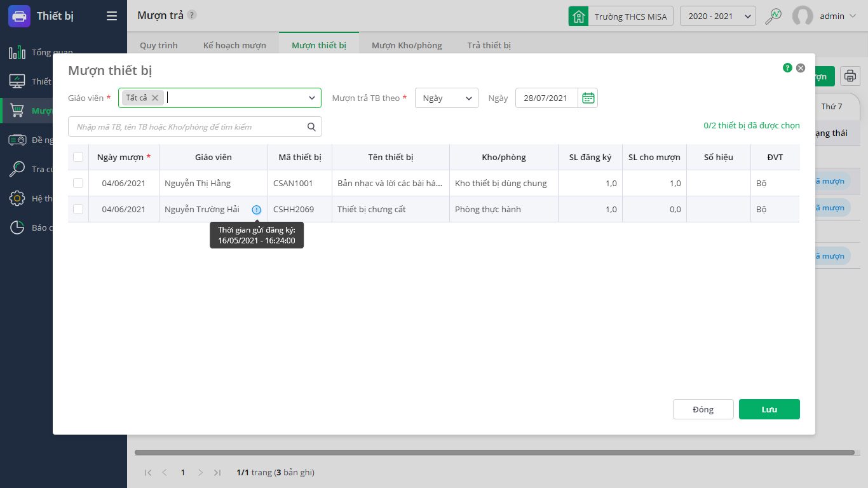Click the ĐVT column header
Viewport: 868px width, 488px height.
[775, 157]
